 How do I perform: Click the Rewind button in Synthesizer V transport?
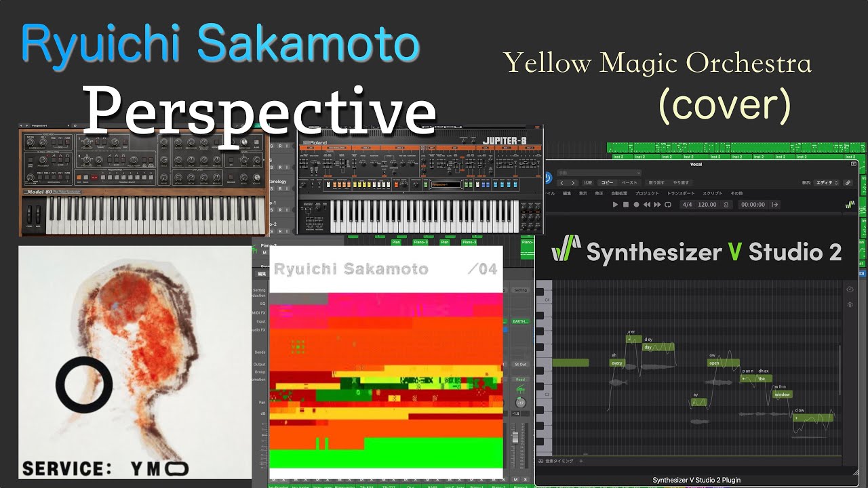point(647,205)
